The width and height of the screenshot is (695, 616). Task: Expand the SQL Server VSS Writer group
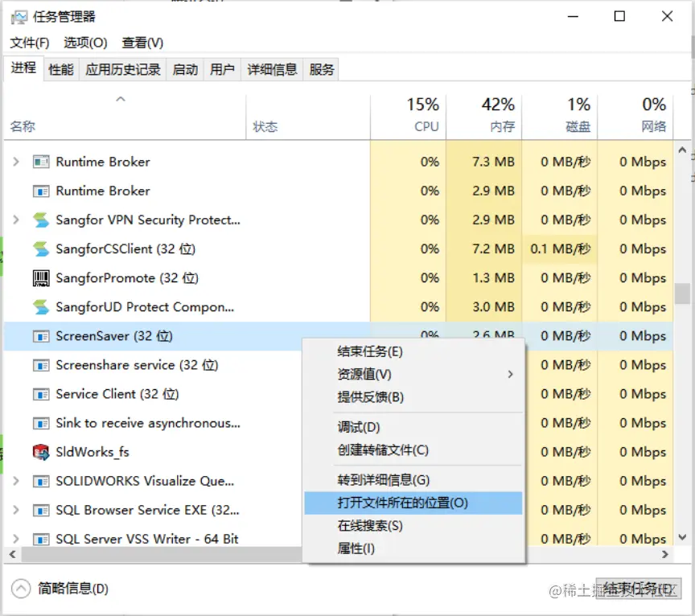point(16,540)
